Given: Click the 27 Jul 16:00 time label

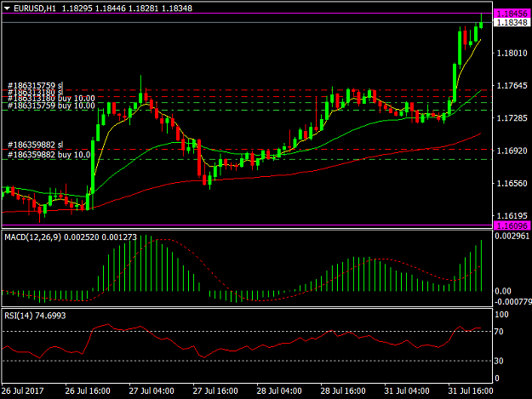Looking at the screenshot, I should pyautogui.click(x=215, y=390).
